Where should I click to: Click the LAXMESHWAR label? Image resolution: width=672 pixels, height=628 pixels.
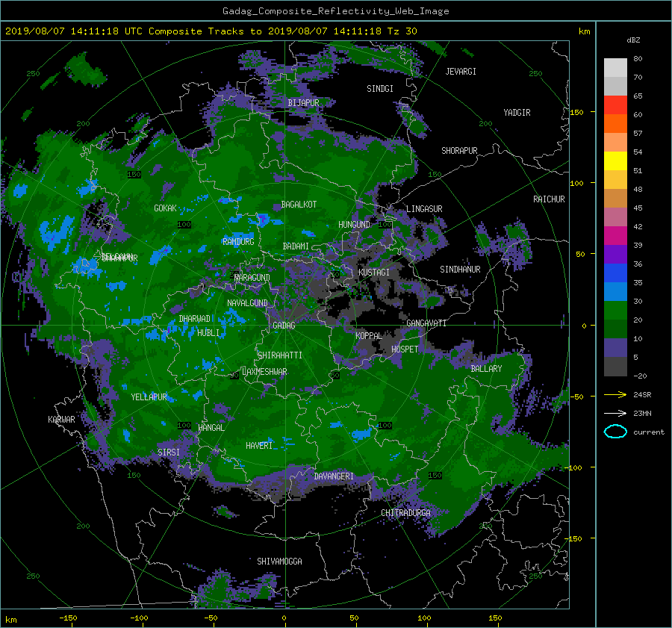[x=264, y=372]
